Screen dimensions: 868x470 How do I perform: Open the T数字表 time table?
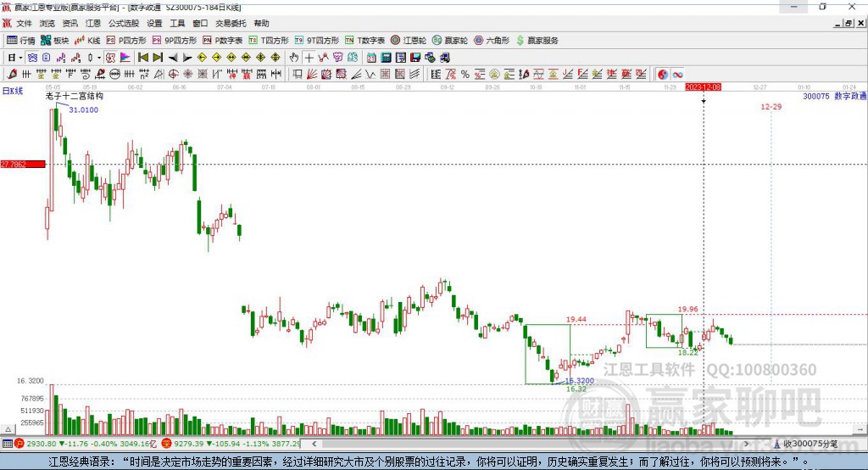click(364, 41)
